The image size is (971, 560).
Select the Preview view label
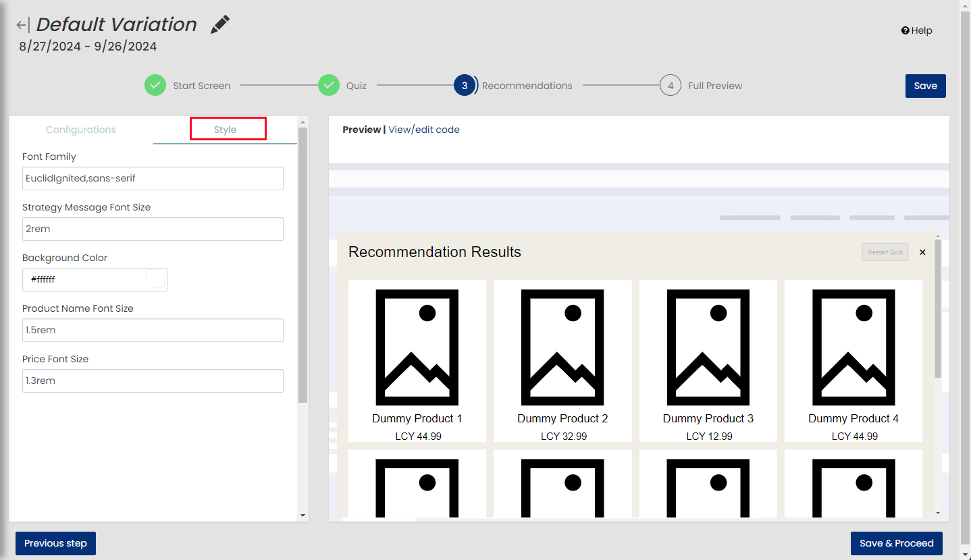tap(362, 130)
